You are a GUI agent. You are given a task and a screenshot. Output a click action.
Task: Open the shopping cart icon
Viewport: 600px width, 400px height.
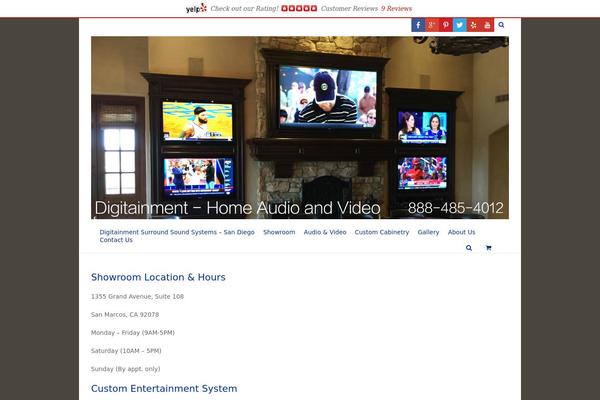point(488,248)
